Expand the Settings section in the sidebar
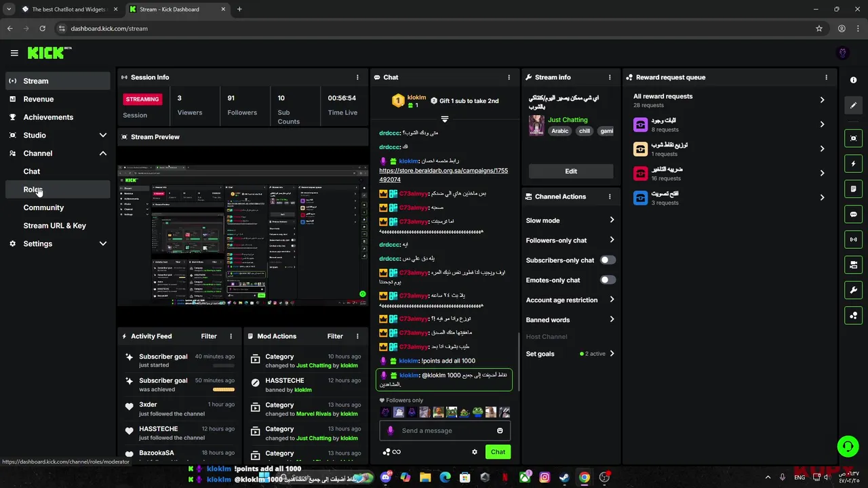The width and height of the screenshot is (868, 488). (x=103, y=243)
